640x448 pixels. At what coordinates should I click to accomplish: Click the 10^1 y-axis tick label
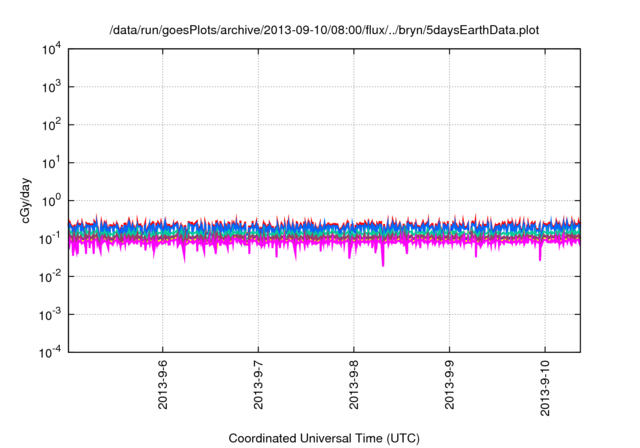coord(52,163)
